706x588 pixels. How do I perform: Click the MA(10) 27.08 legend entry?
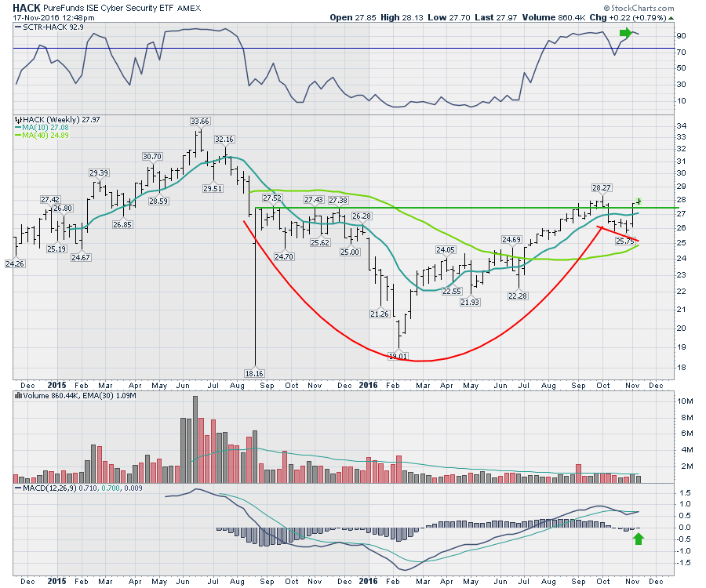pyautogui.click(x=42, y=127)
